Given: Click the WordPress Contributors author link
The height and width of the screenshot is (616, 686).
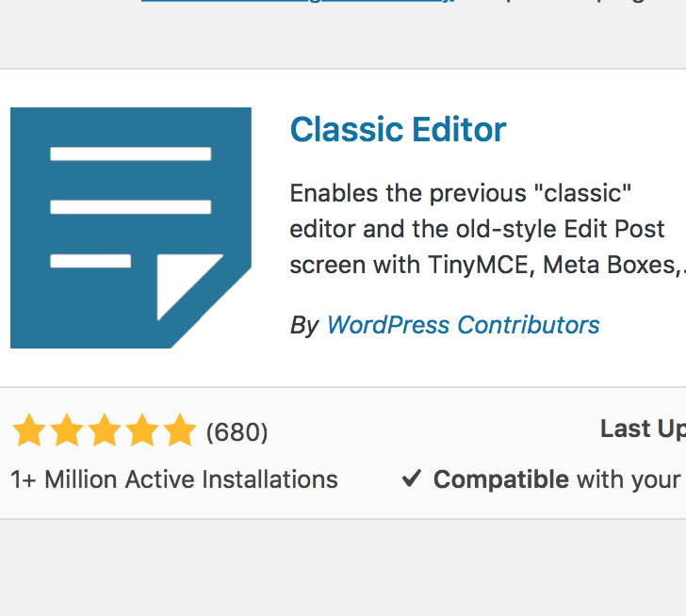Looking at the screenshot, I should 463,325.
